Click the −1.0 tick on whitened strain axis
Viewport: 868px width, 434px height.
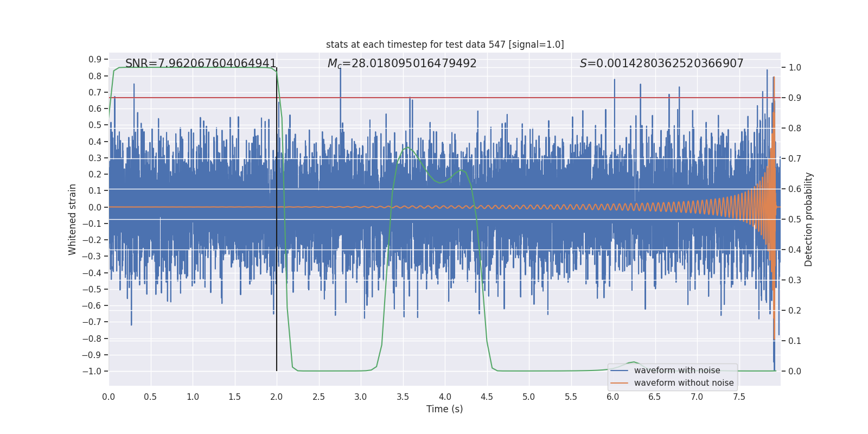(x=92, y=372)
